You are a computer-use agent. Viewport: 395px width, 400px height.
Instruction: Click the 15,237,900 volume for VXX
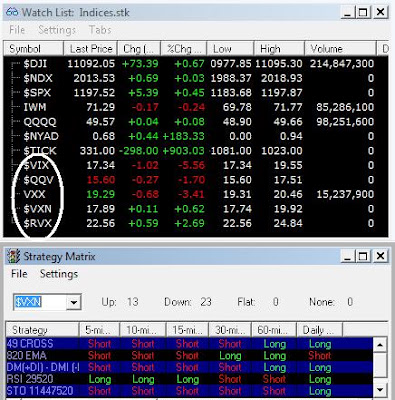[x=345, y=194]
